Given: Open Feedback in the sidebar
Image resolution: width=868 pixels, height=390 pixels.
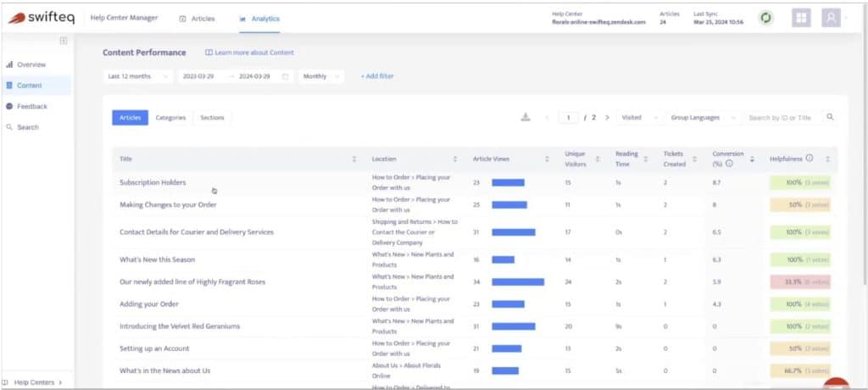Looking at the screenshot, I should point(36,106).
